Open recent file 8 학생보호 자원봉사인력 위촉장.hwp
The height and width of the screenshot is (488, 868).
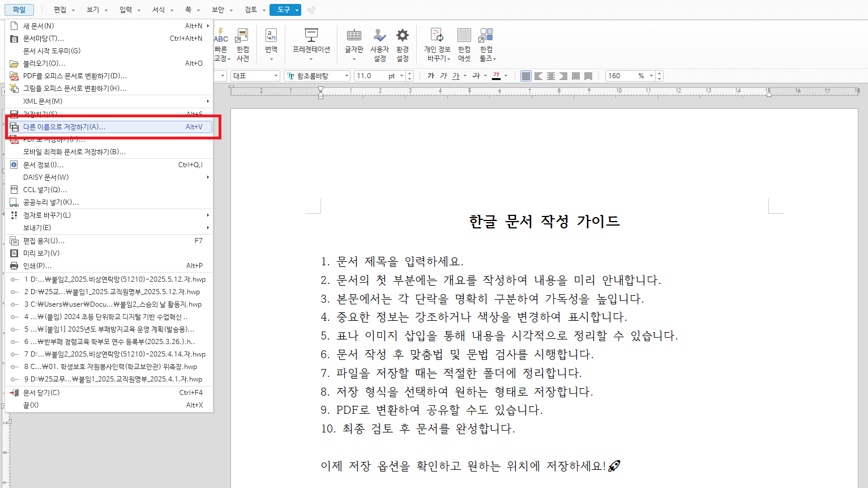click(109, 367)
